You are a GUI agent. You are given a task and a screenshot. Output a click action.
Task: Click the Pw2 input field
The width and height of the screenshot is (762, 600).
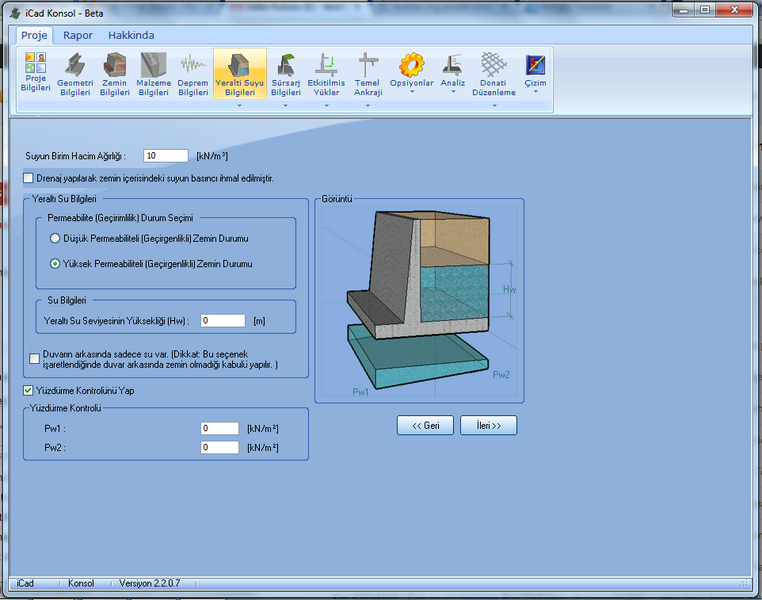click(220, 447)
